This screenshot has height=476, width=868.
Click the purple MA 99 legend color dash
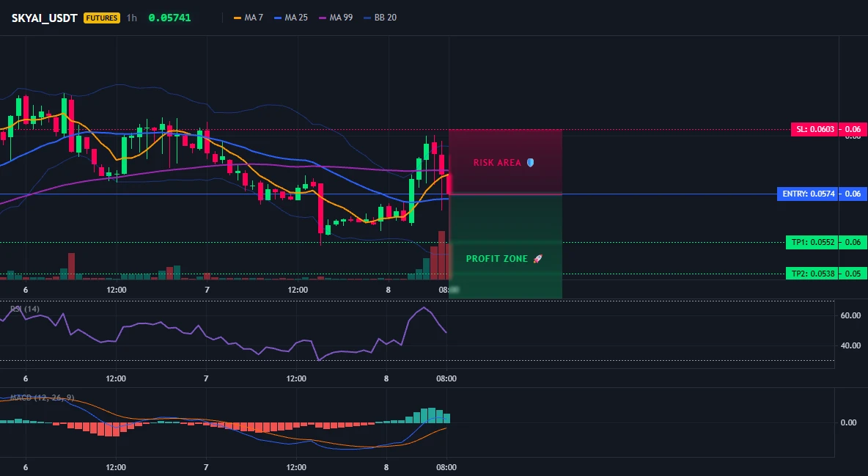tap(323, 18)
